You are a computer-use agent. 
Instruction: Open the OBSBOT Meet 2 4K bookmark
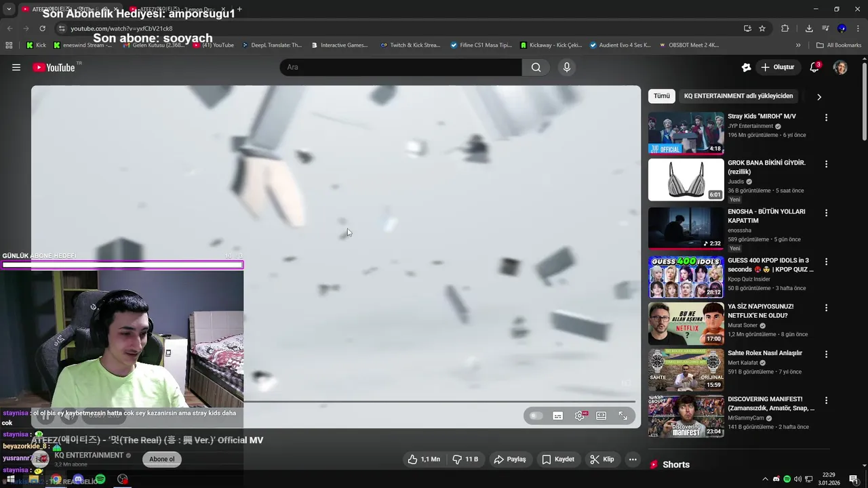point(688,45)
